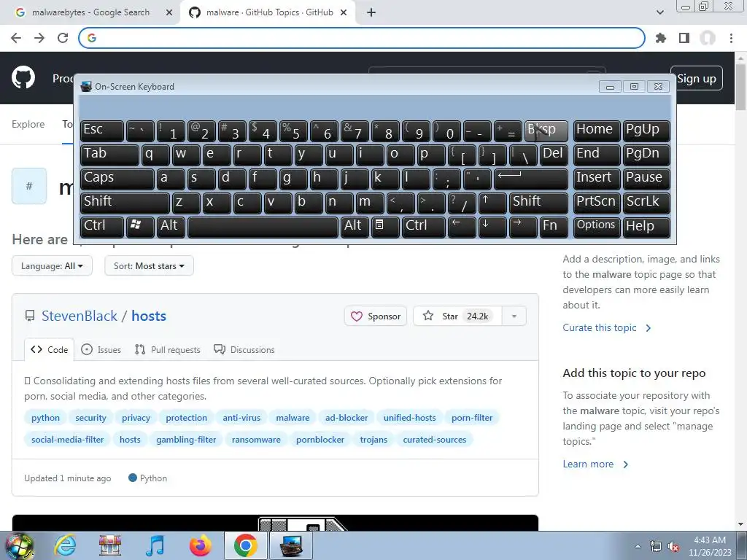Image resolution: width=747 pixels, height=560 pixels.
Task: Show hidden tray icons arrow
Action: (x=638, y=547)
